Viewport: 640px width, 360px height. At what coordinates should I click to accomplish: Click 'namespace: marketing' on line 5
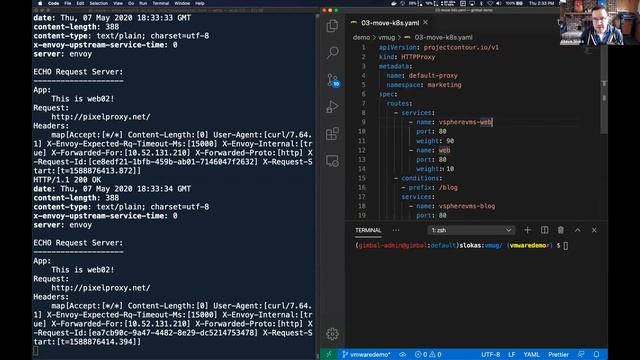424,85
